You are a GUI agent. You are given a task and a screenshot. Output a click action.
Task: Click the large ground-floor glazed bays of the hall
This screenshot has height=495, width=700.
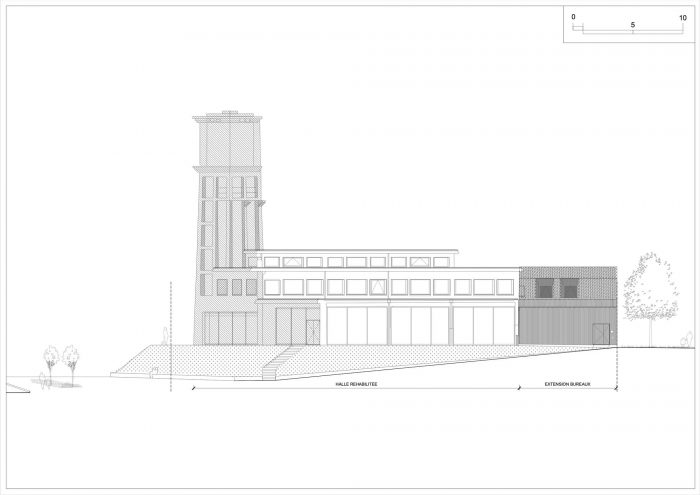pos(420,325)
